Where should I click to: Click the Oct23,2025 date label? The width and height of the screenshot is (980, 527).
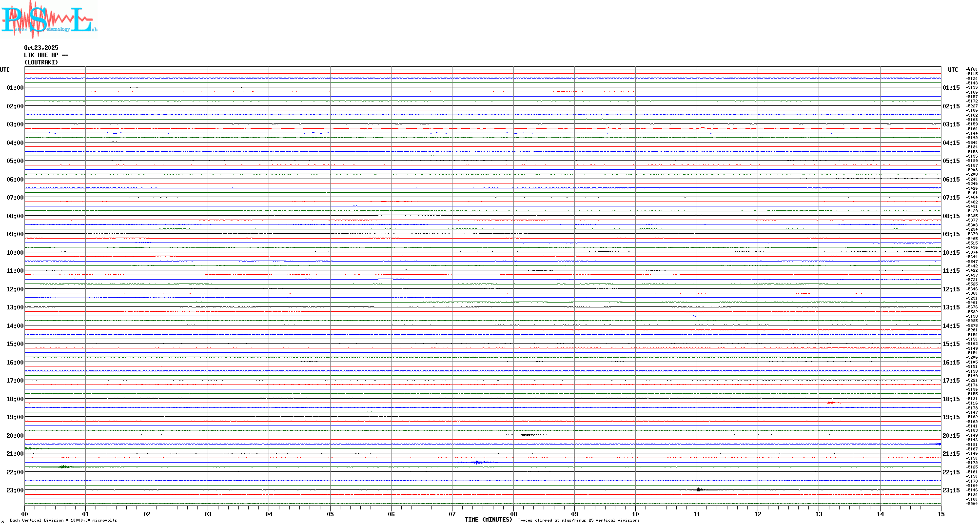tap(41, 48)
